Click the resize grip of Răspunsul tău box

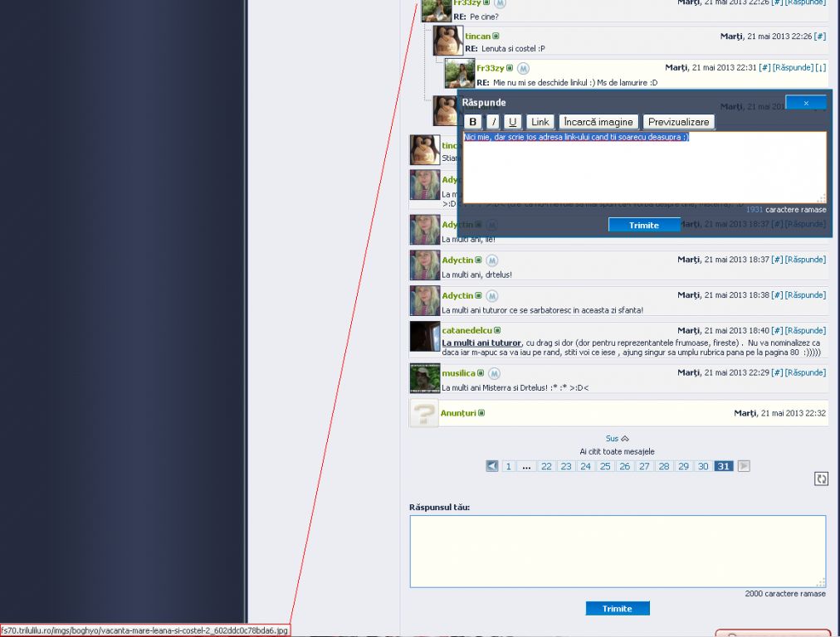(x=821, y=582)
